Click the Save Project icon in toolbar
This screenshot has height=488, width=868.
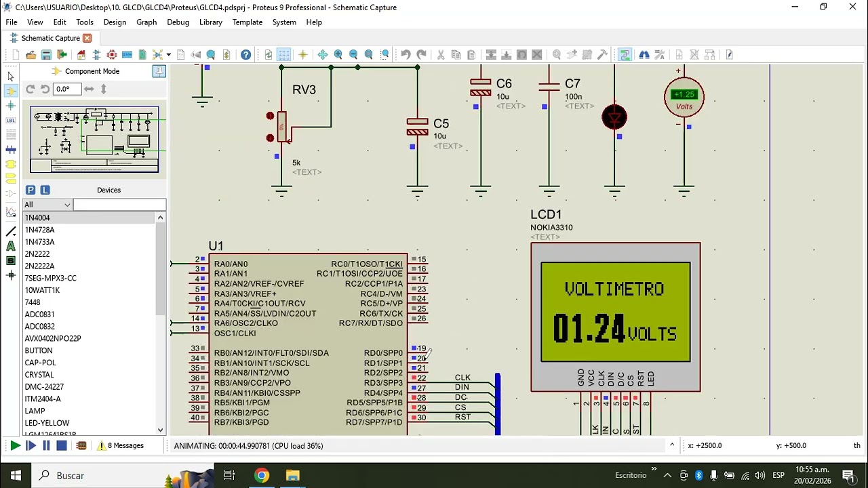coord(46,55)
